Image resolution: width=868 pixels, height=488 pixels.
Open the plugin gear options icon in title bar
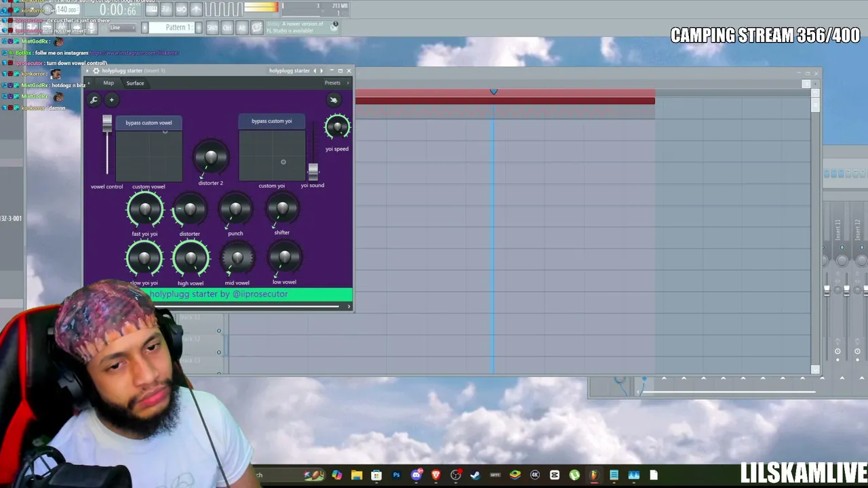click(x=96, y=70)
